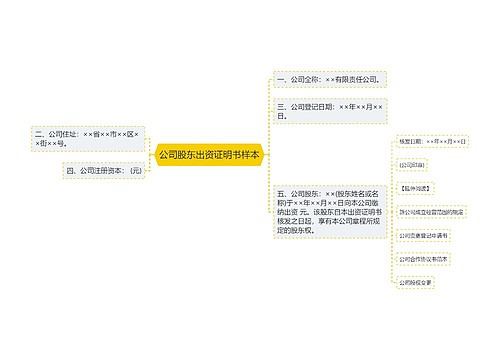
Task: Select the node 三、公司登记日期
Action: click(x=330, y=111)
